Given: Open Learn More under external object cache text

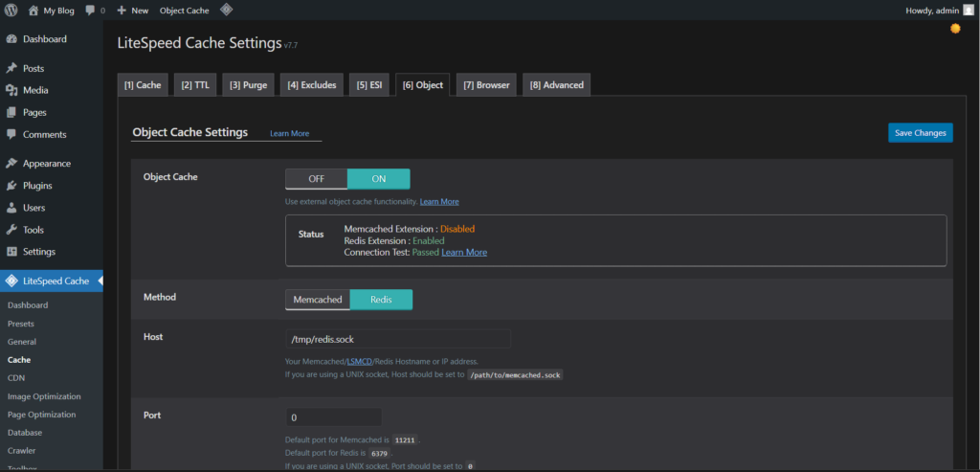Looking at the screenshot, I should coord(439,202).
